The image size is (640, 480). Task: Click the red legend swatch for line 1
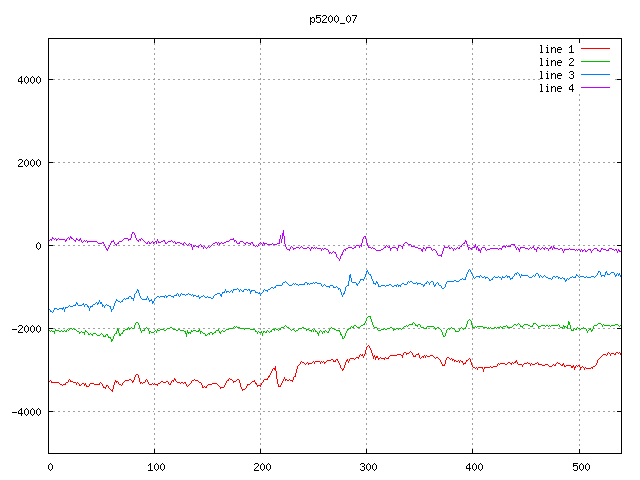[x=595, y=49]
